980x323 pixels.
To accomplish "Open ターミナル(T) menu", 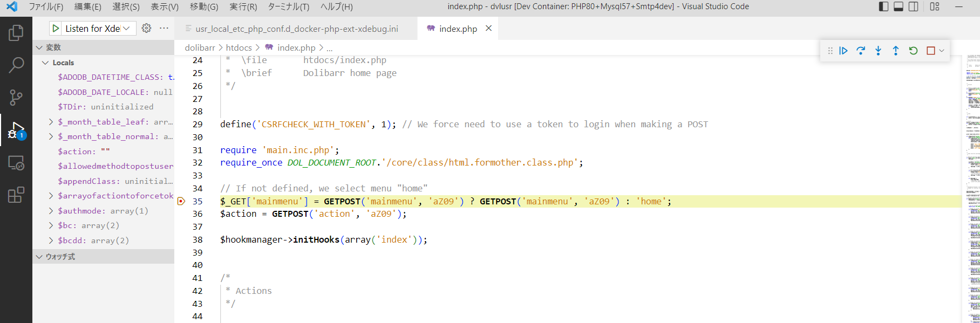I will [x=289, y=6].
